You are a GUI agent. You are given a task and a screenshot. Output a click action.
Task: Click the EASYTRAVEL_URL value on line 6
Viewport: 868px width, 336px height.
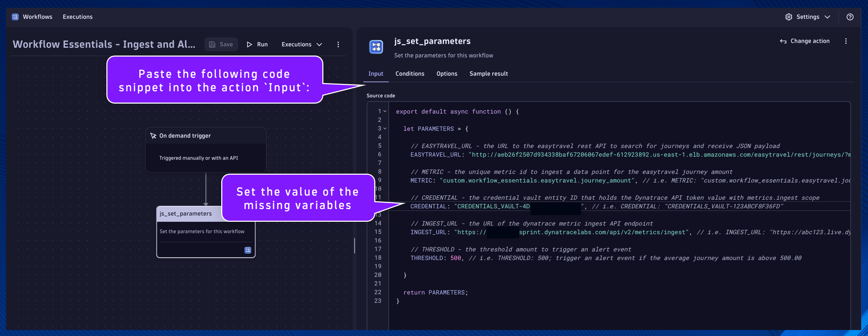[x=659, y=155]
